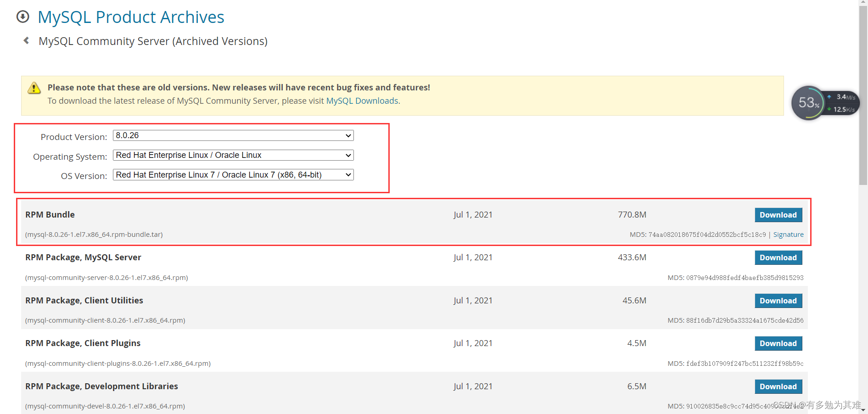Viewport: 868px width, 414px height.
Task: Open the MySQL Downloads link
Action: 362,101
